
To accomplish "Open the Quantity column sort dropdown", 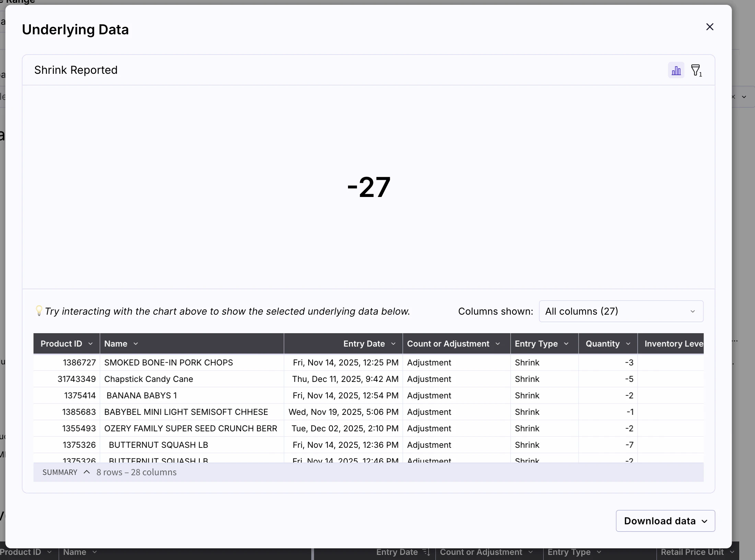I will 628,344.
